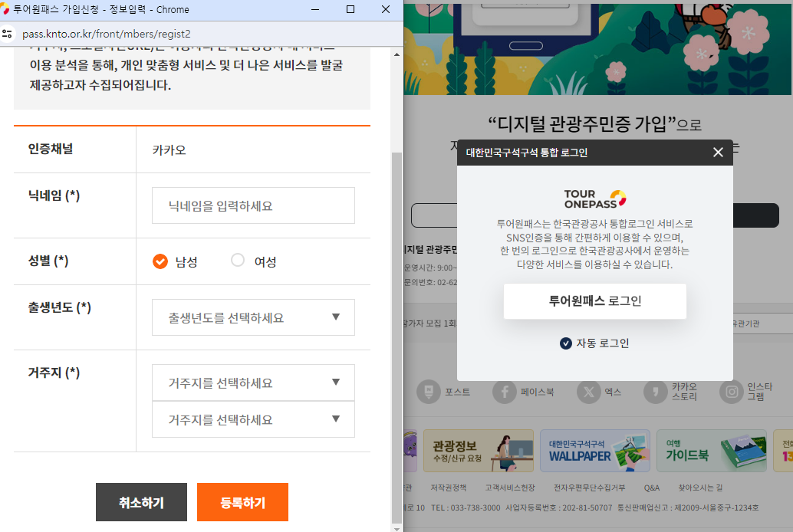Click the 거주지 (*) label
The image size is (793, 532).
click(54, 373)
